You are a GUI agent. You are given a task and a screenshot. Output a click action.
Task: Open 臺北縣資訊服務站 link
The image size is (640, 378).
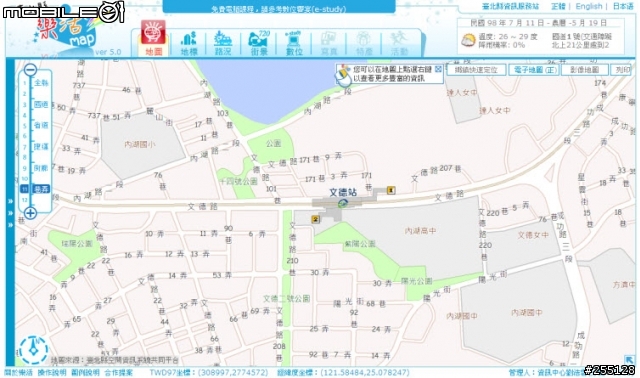[510, 7]
